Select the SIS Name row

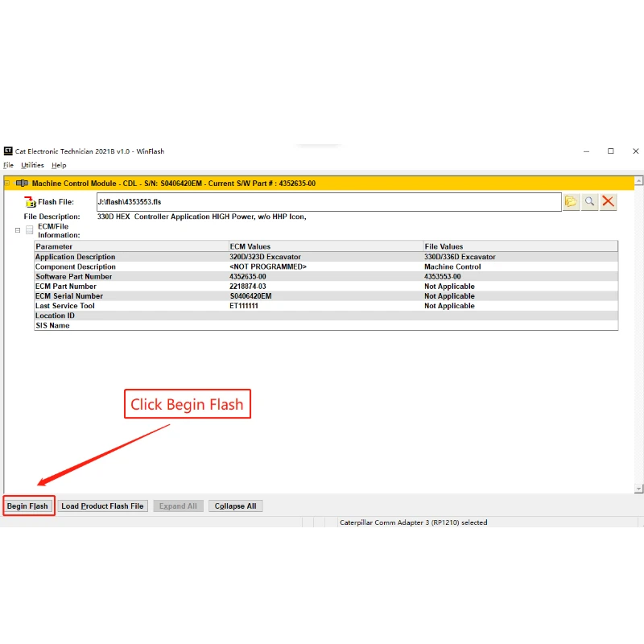326,325
